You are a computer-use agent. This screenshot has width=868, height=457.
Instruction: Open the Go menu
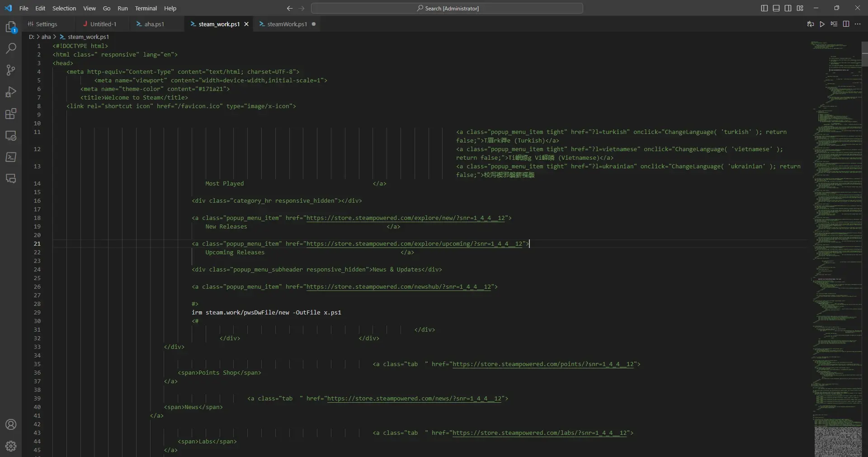click(x=107, y=8)
